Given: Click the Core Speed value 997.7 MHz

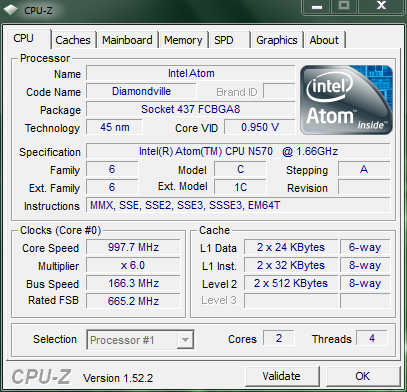Looking at the screenshot, I should (x=133, y=247).
